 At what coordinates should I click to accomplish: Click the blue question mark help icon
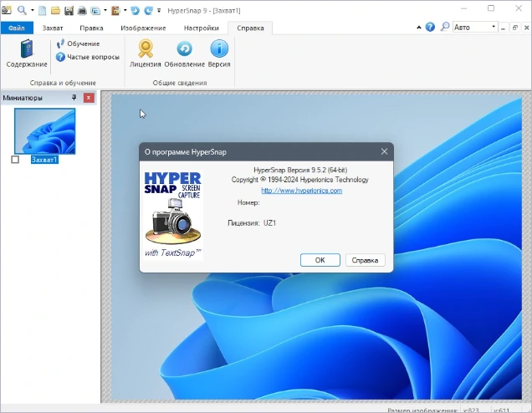coord(430,27)
